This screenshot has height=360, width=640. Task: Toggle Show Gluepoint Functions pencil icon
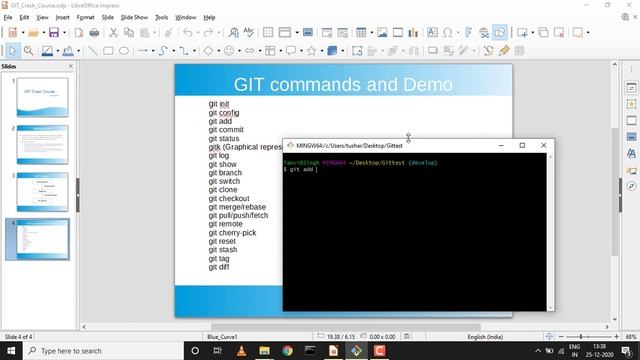pyautogui.click(x=504, y=51)
